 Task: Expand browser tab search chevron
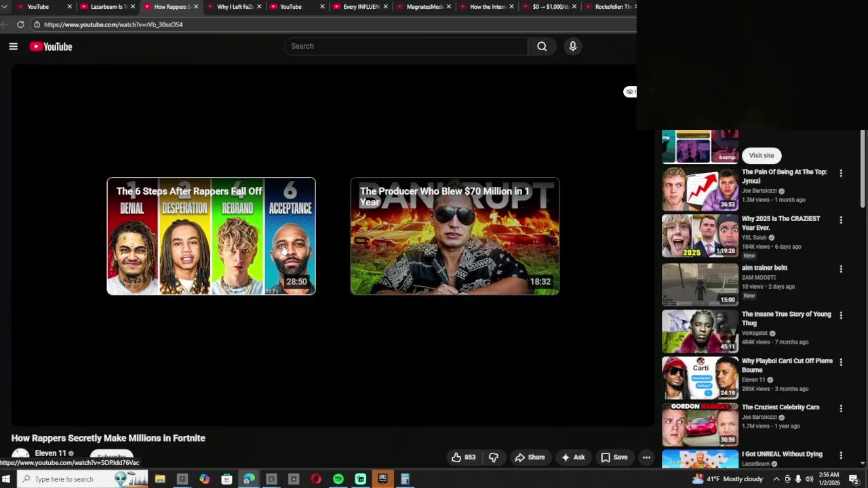pos(4,7)
